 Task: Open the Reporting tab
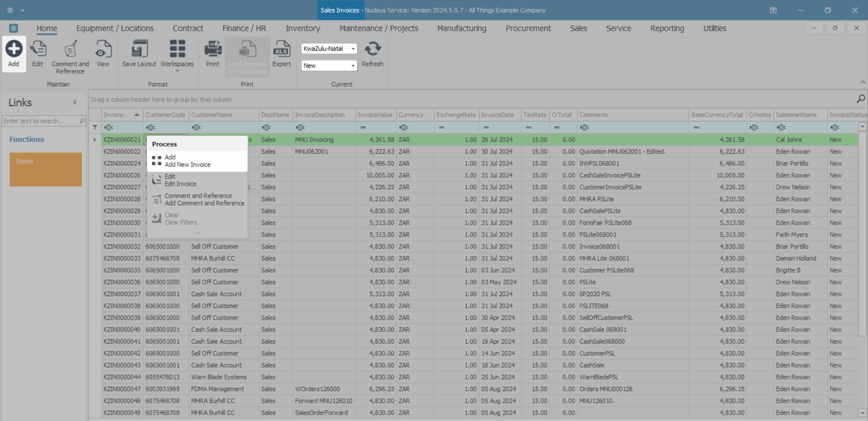click(667, 28)
